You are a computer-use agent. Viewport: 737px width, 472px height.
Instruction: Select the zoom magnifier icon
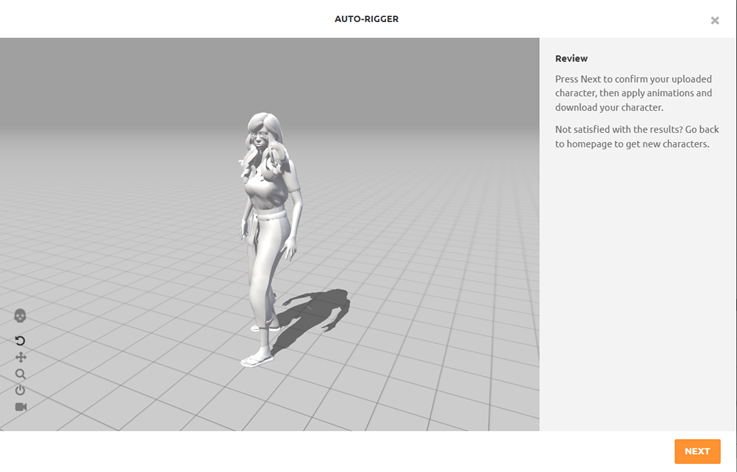coord(20,374)
